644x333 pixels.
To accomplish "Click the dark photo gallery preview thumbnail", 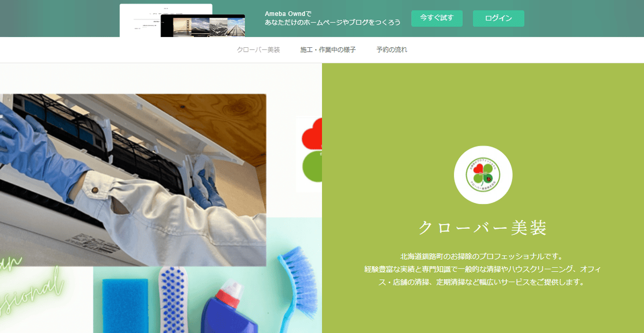I will tap(203, 27).
